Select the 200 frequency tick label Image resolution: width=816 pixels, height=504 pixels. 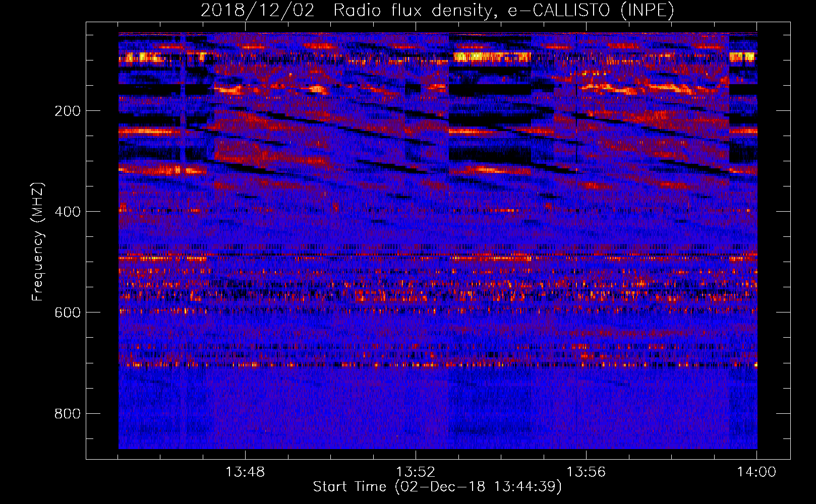point(67,111)
